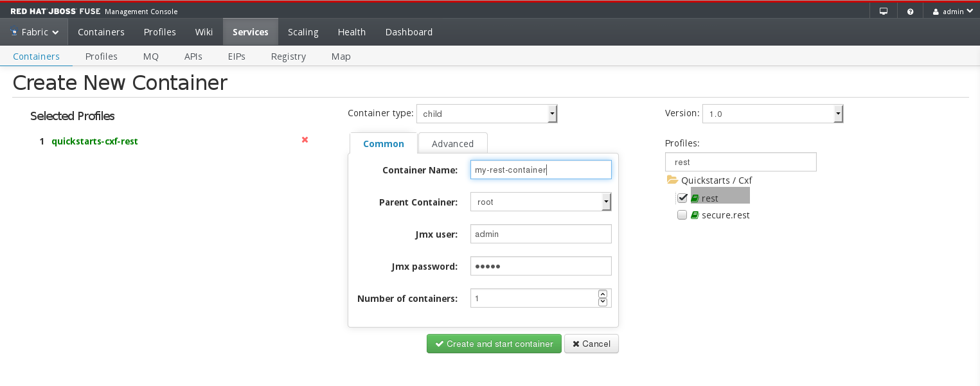This screenshot has width=980, height=386.
Task: Click the Profiles filter search field
Action: pos(740,162)
